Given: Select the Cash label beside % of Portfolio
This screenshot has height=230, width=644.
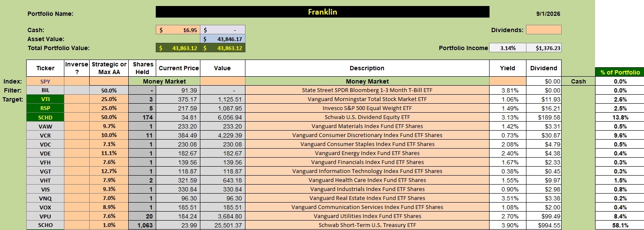Looking at the screenshot, I should [578, 81].
